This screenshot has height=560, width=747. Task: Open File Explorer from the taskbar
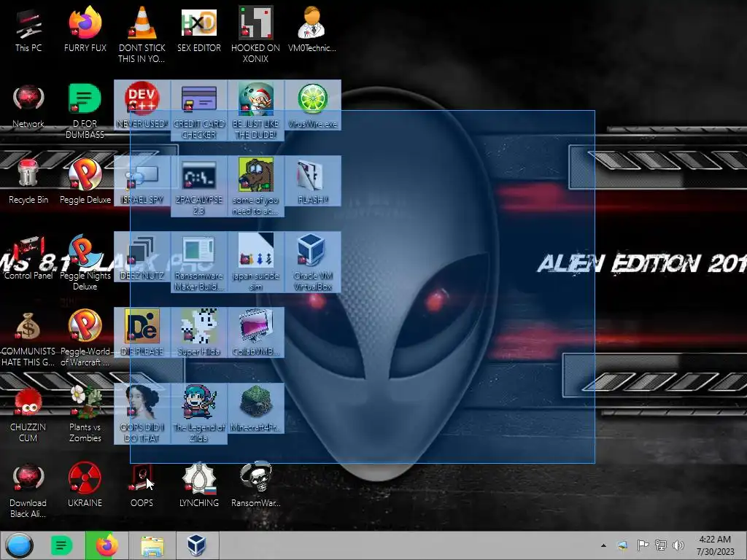coord(152,545)
